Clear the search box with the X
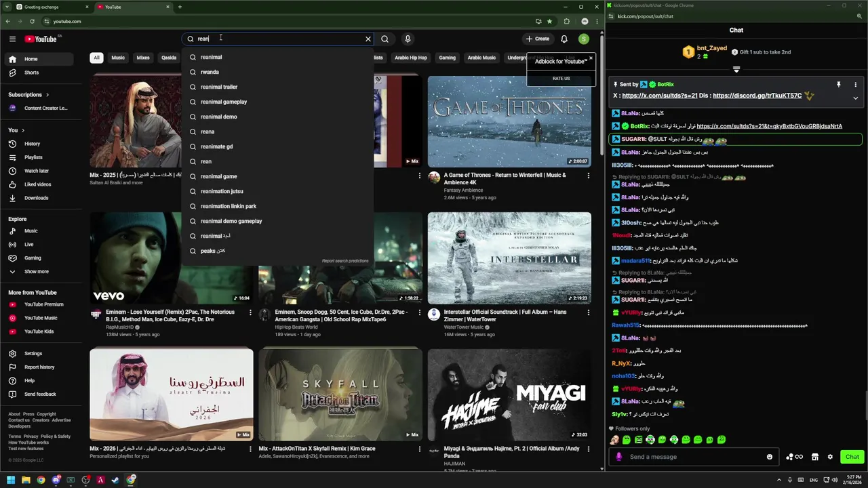Image resolution: width=868 pixels, height=488 pixels. 368,39
